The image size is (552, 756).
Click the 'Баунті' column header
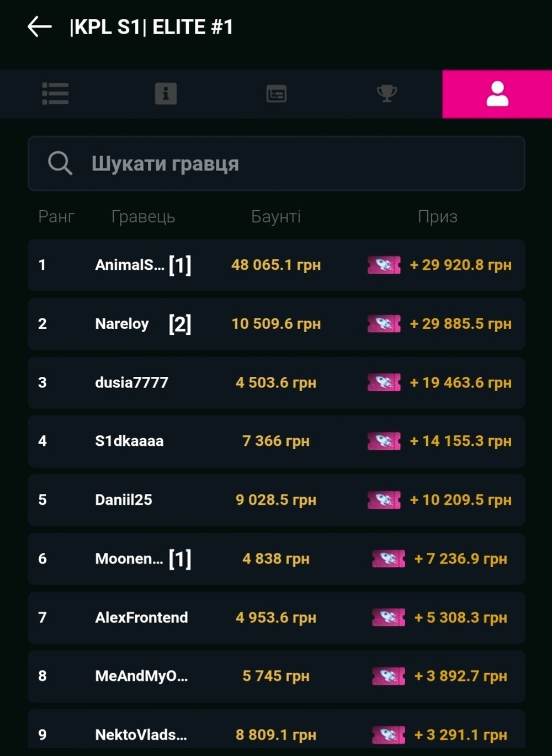click(x=276, y=216)
